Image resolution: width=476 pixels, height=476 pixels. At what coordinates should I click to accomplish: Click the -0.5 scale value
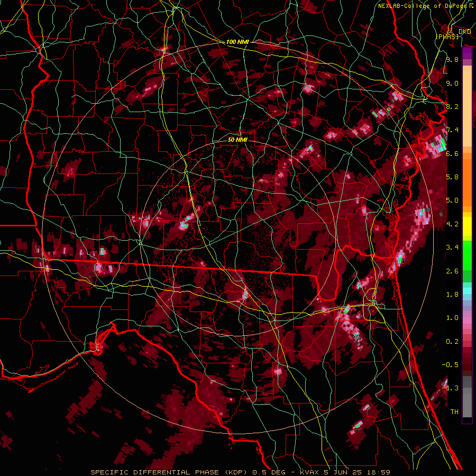[x=450, y=365]
